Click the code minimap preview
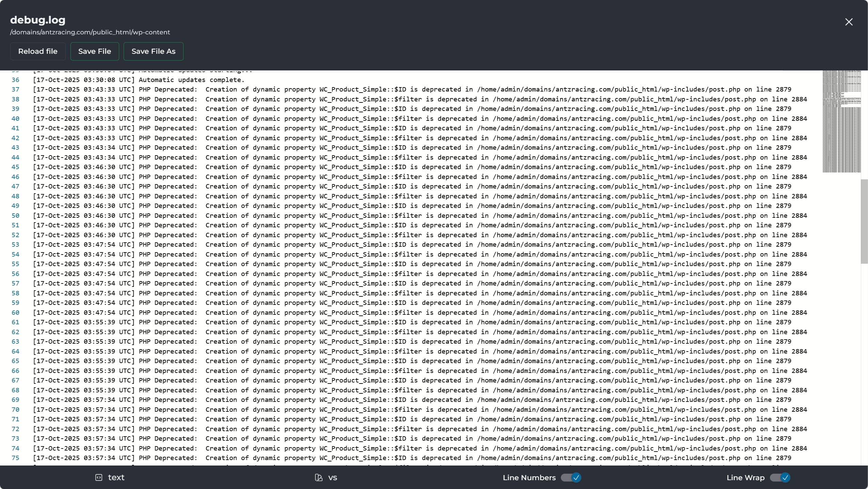868x489 pixels. click(x=841, y=121)
